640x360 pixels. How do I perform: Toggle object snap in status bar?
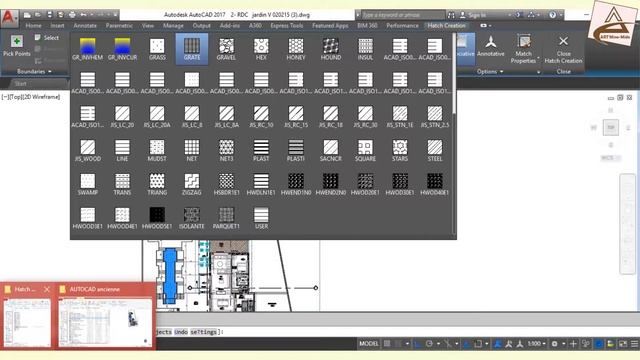pos(478,344)
